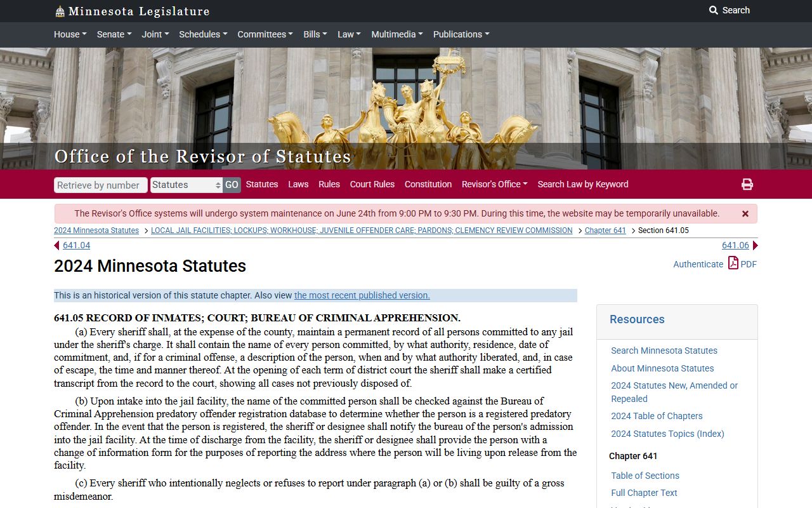Click the Chapter 641 sidebar label
This screenshot has width=812, height=508.
point(633,456)
